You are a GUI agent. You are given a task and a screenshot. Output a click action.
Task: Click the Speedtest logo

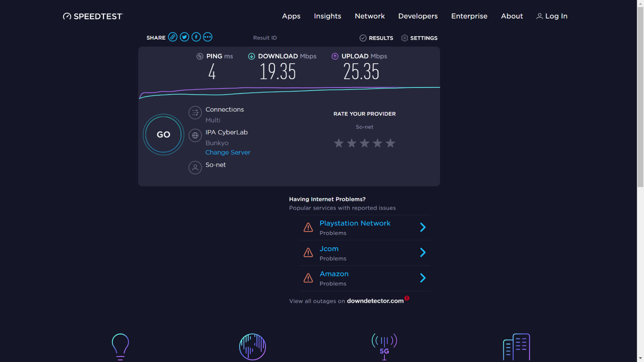coord(93,16)
